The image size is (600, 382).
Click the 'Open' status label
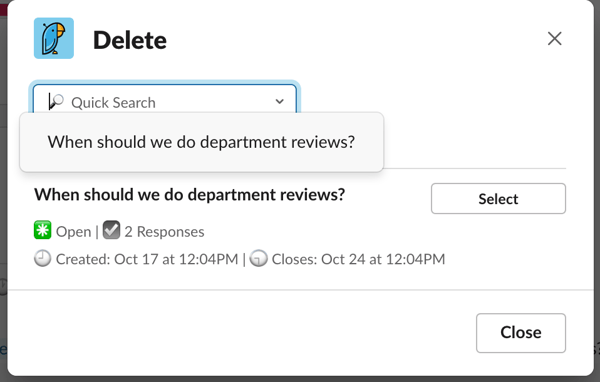tap(73, 232)
